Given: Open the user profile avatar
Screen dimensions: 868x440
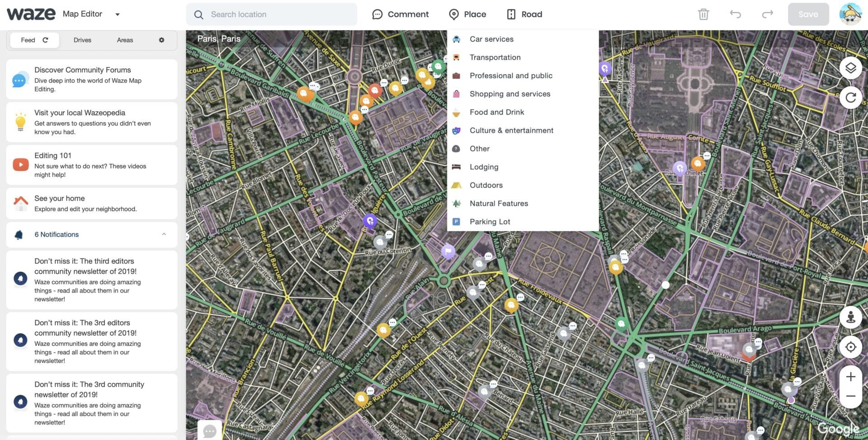Looking at the screenshot, I should [x=850, y=14].
